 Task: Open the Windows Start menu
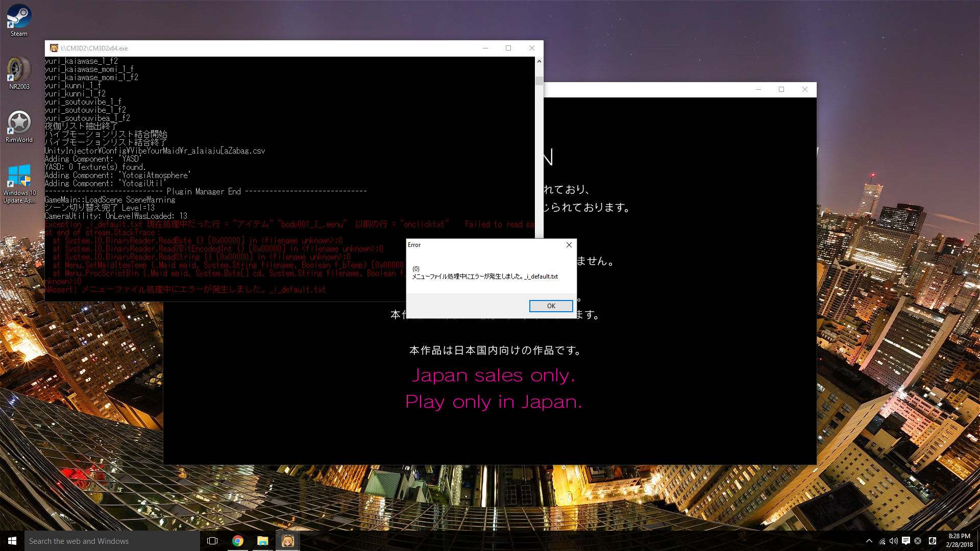[12, 541]
